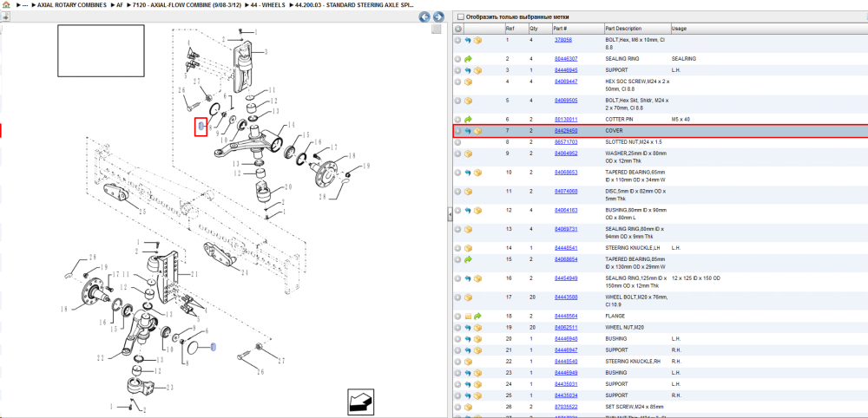This screenshot has height=418, width=868.
Task: Go to the next diagram with forward arrow
Action: tap(437, 17)
